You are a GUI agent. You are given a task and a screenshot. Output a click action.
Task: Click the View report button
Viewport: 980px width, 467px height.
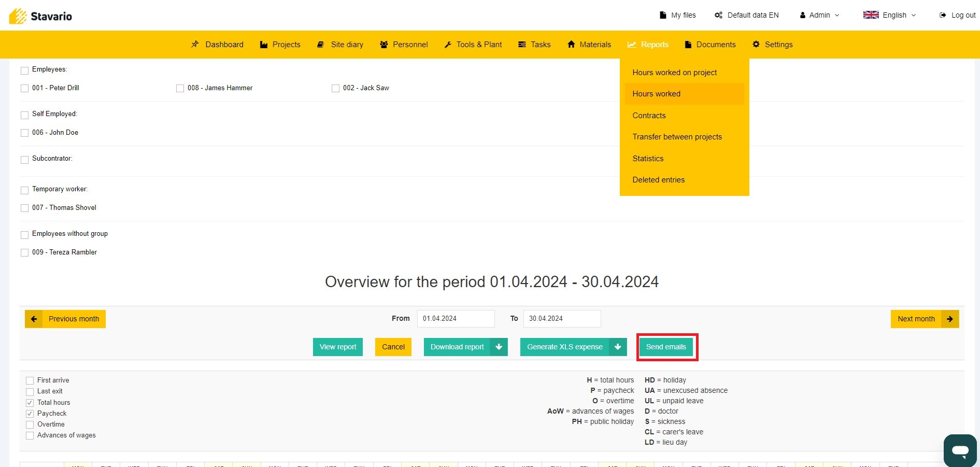[338, 347]
